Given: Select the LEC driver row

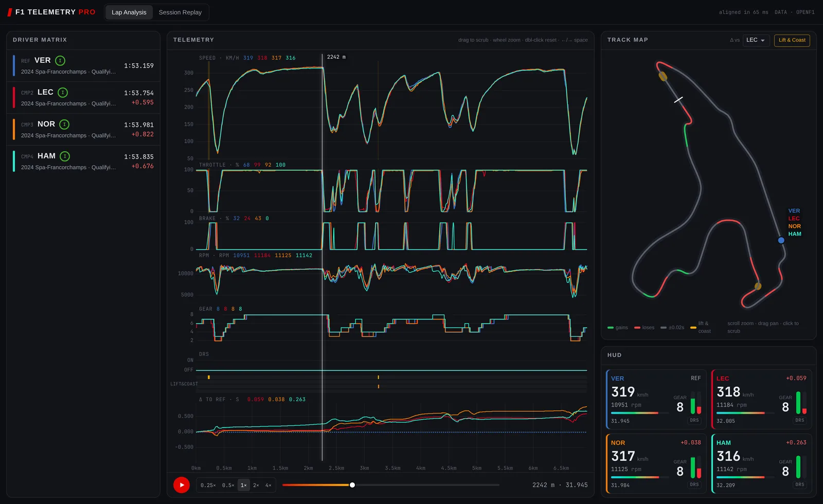Looking at the screenshot, I should tap(83, 98).
